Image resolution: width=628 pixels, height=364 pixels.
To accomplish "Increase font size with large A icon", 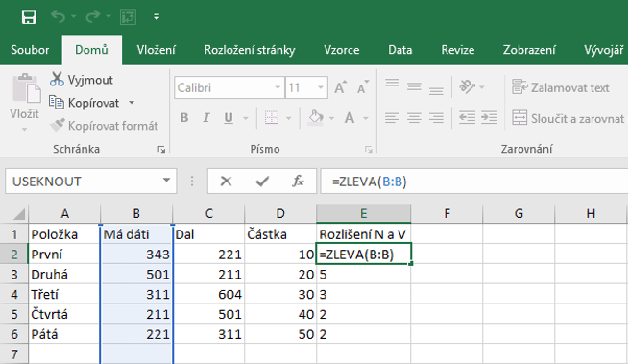I will tap(341, 87).
